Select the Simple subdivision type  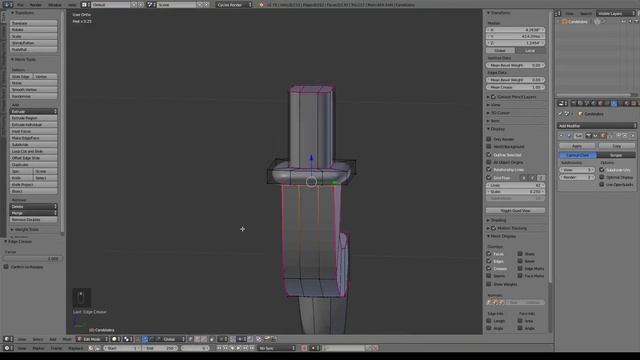point(616,155)
